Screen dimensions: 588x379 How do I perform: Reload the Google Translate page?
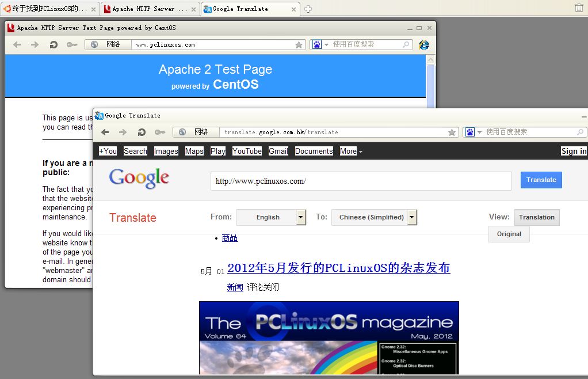[x=142, y=132]
